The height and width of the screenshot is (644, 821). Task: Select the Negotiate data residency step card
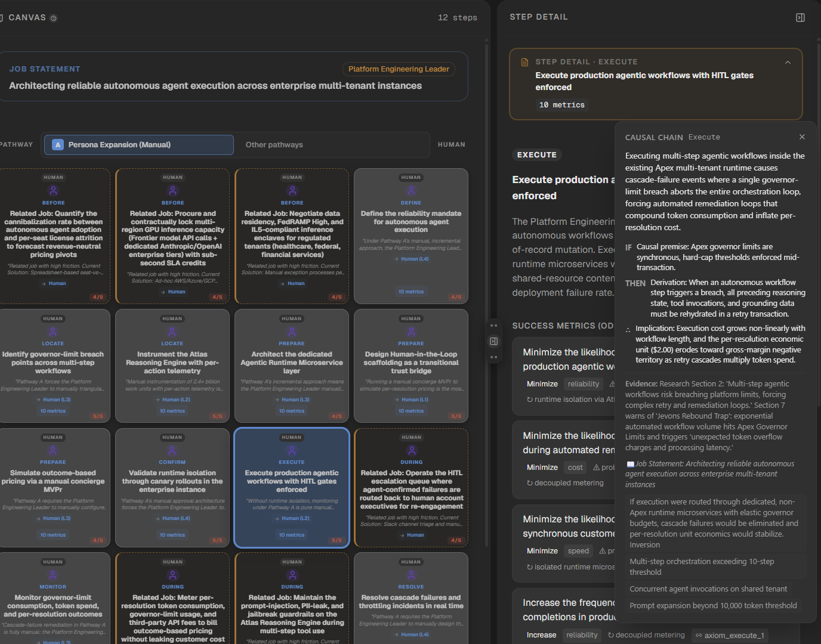[292, 236]
